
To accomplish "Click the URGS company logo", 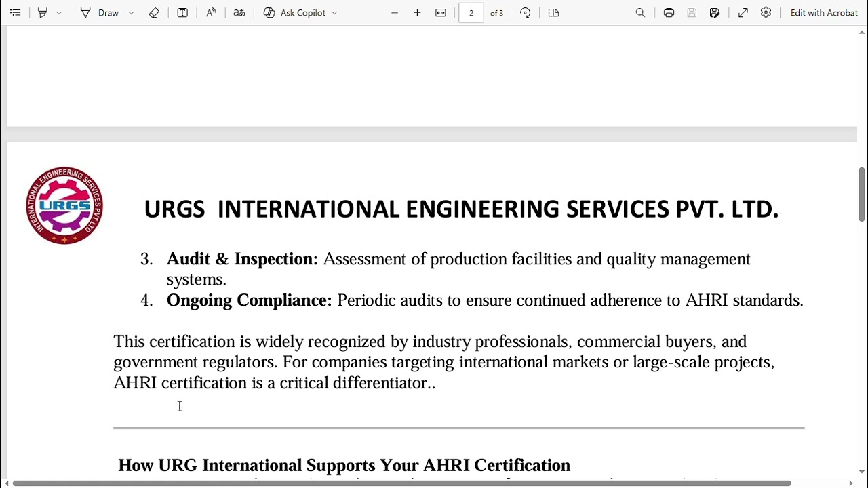I will click(x=64, y=205).
